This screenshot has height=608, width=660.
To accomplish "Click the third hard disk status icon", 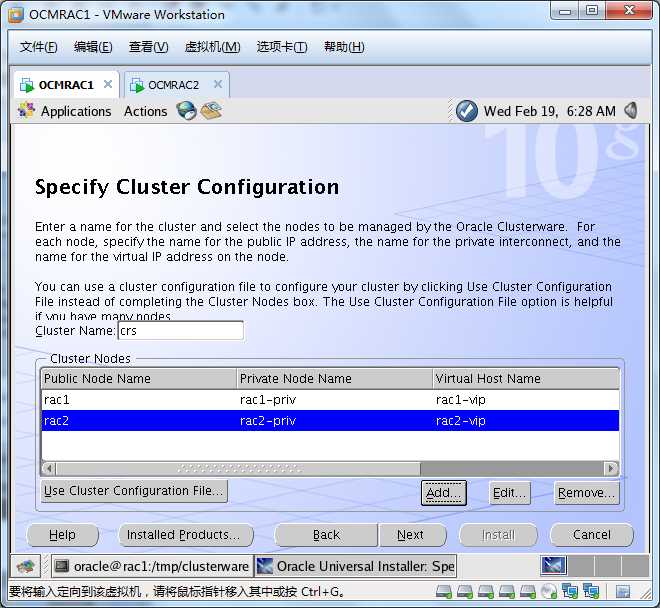I will (486, 592).
